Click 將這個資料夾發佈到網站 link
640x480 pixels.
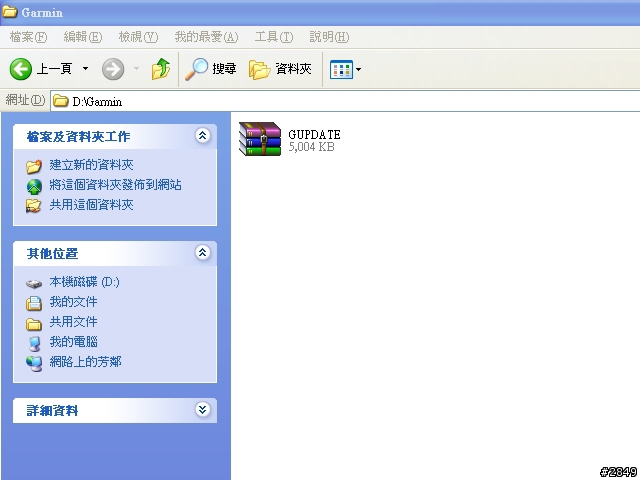click(116, 185)
